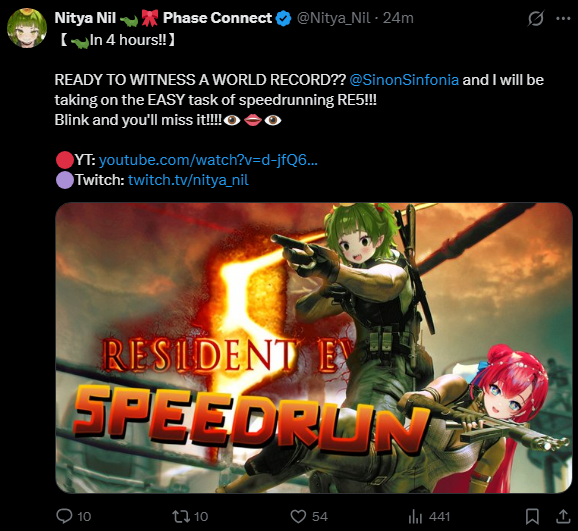Open the Resident Evil 5 speedrun image
Image resolution: width=578 pixels, height=531 pixels.
314,348
